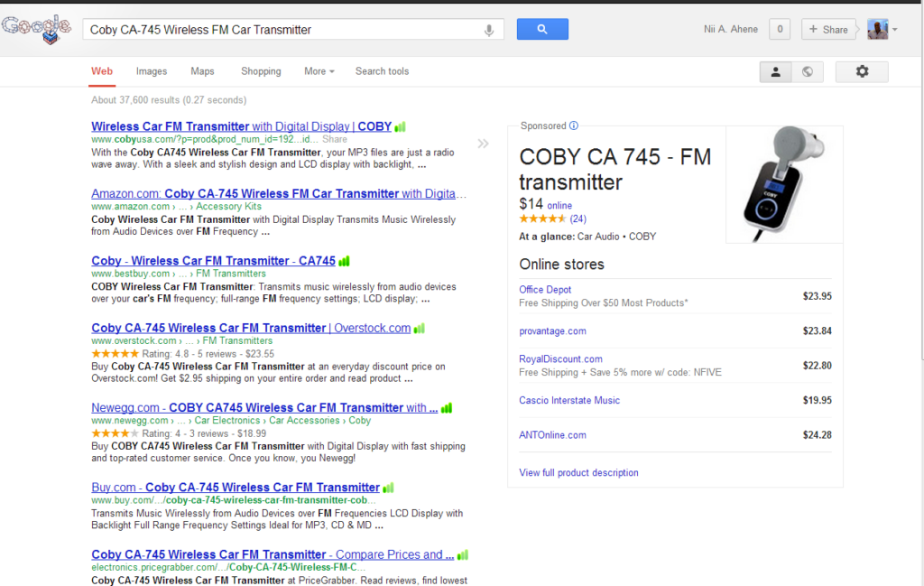Switch to the Images tab

pyautogui.click(x=152, y=71)
